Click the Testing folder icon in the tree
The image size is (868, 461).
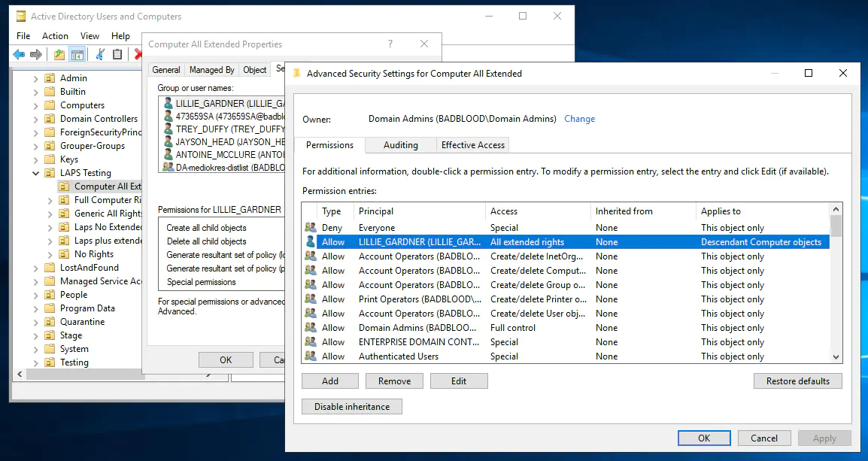50,362
